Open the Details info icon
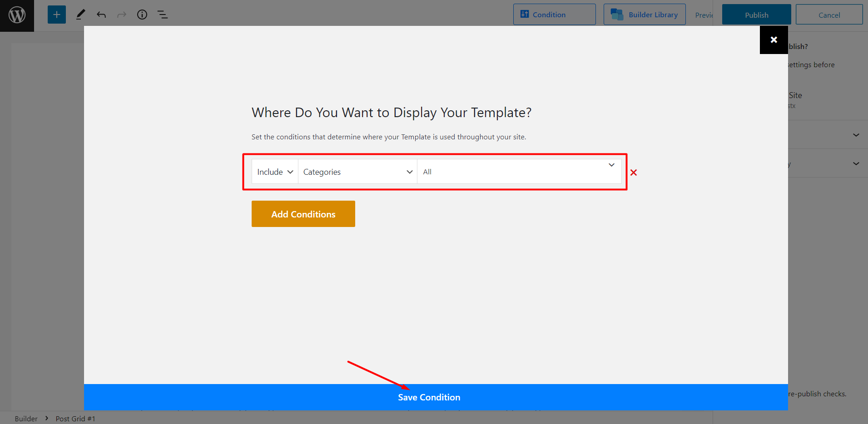The width and height of the screenshot is (868, 424). (x=142, y=14)
